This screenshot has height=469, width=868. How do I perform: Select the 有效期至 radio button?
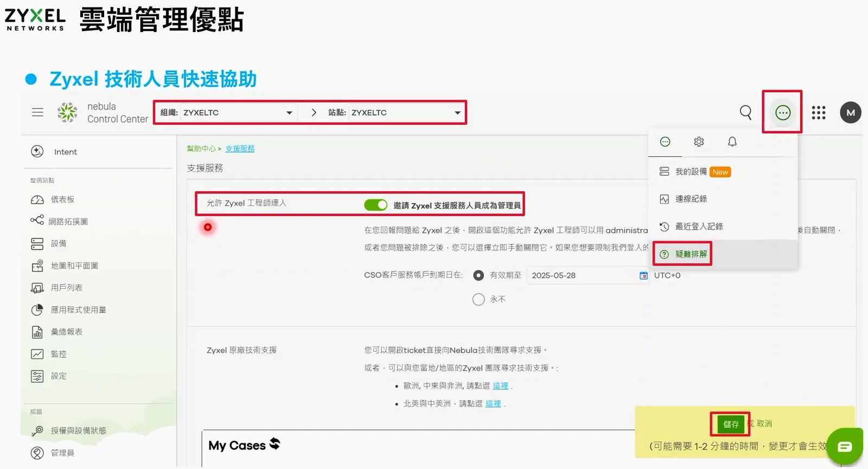click(478, 275)
